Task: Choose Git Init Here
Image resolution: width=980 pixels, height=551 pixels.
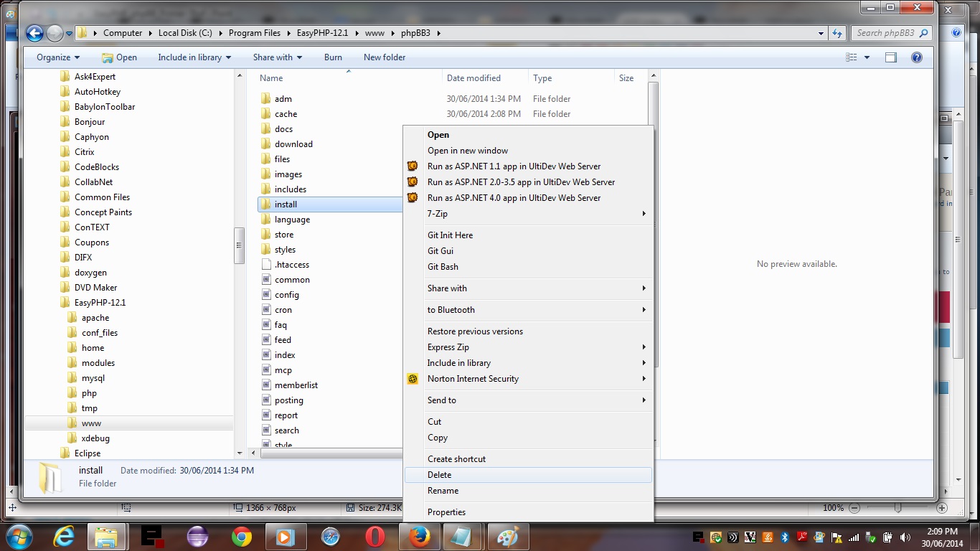Action: click(x=528, y=235)
